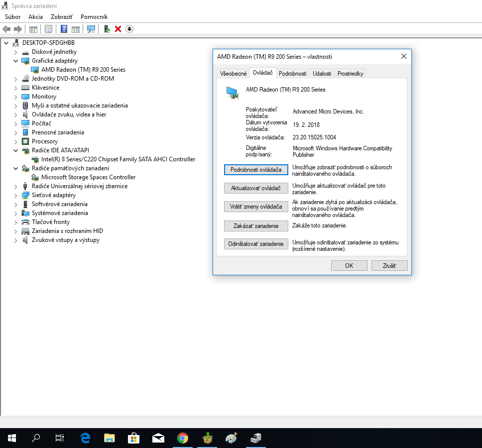The width and height of the screenshot is (482, 448).
Task: Expand the Diskové jednotky node
Action: click(15, 52)
